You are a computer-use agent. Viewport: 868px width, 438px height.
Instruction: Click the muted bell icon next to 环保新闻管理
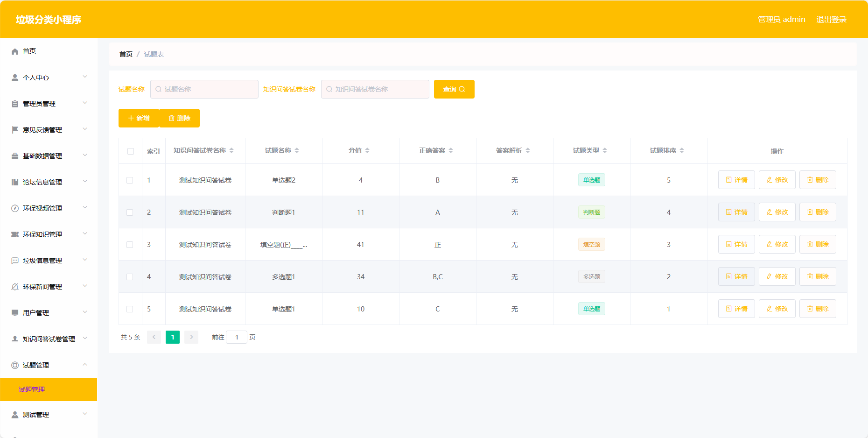tap(15, 287)
